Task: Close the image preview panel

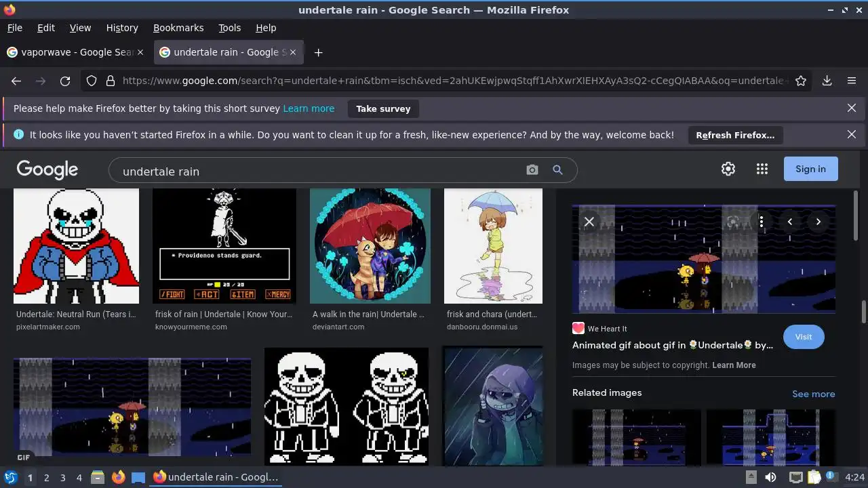Action: pos(589,222)
